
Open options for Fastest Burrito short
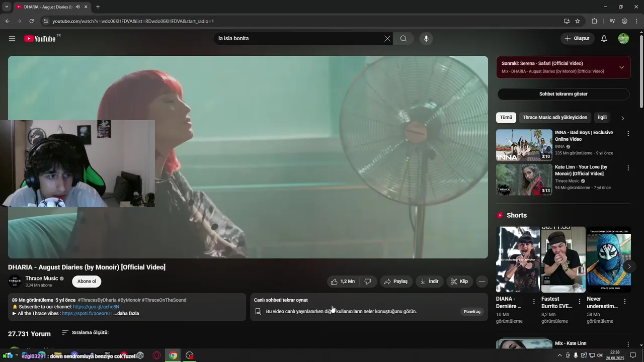[579, 302]
